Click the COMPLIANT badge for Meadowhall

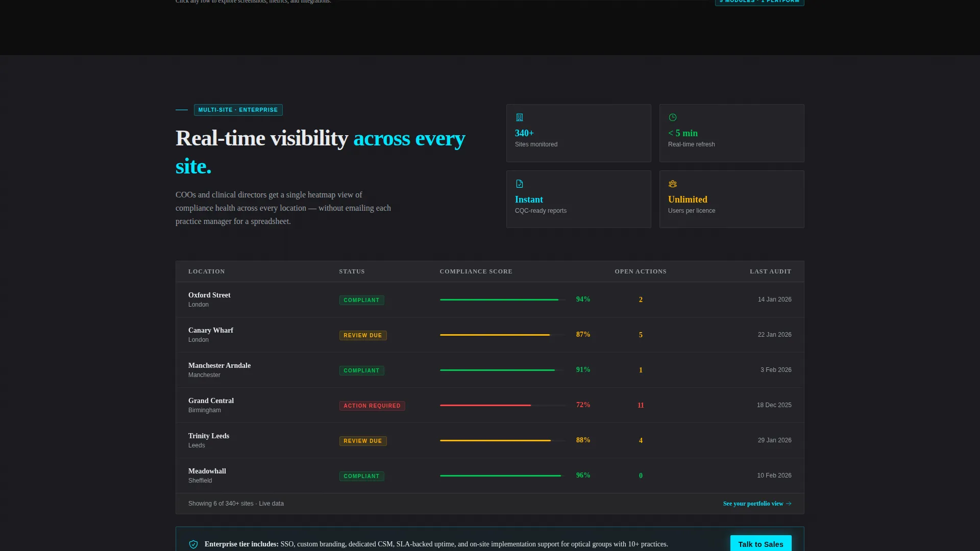point(361,476)
